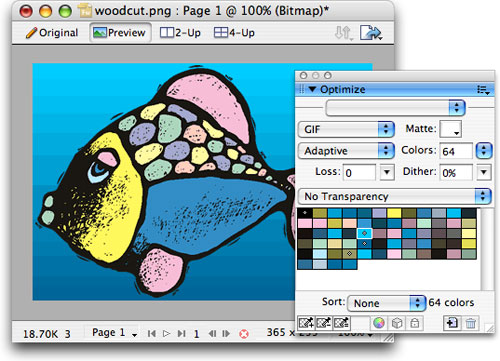The image size is (500, 361).
Task: Open the No Transparency dropdown
Action: (x=395, y=196)
